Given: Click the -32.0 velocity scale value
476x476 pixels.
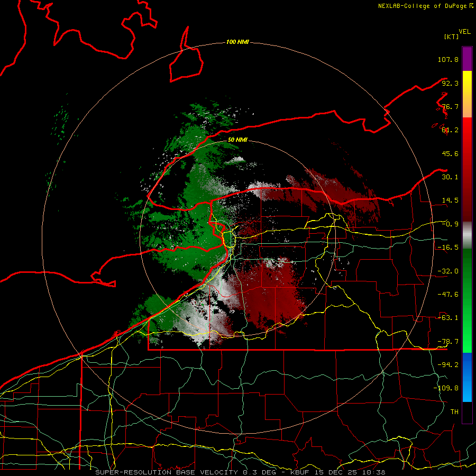Looking at the screenshot, I should point(448,271).
